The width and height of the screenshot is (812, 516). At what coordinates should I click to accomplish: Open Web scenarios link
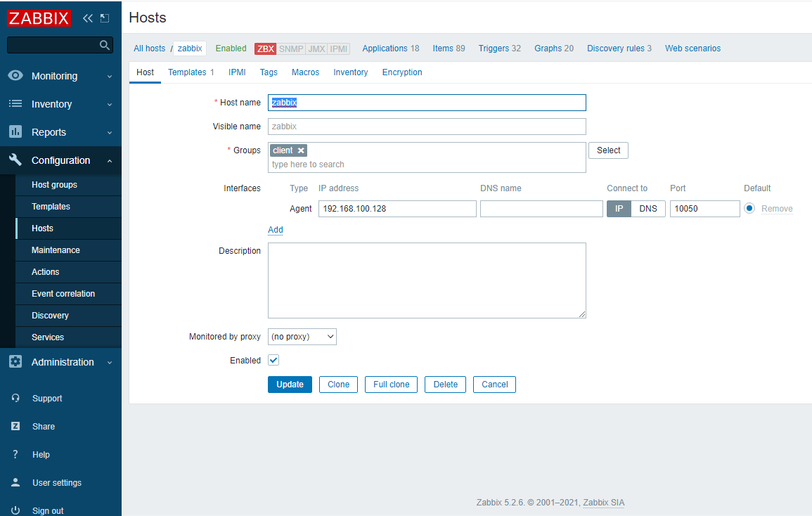click(x=693, y=49)
